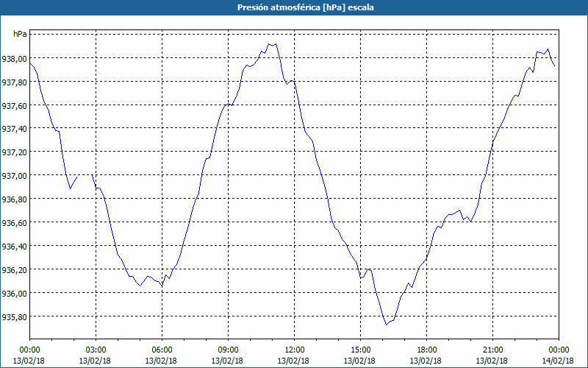
Task: Click the 00:00 13/02/18 time label
Action: pyautogui.click(x=29, y=355)
